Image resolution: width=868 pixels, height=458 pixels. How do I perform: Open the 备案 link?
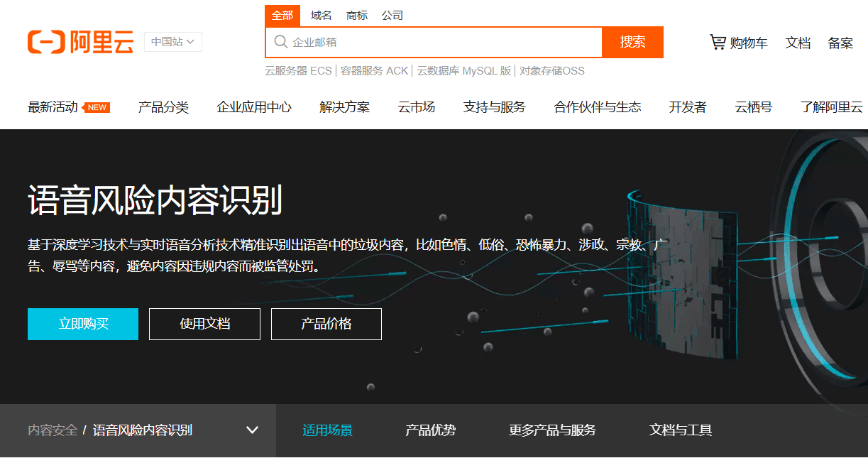[x=840, y=43]
